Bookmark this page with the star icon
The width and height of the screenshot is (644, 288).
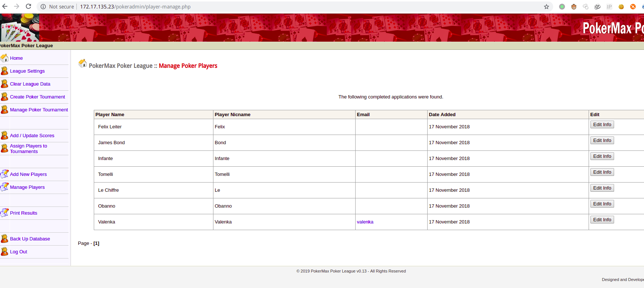tap(547, 7)
